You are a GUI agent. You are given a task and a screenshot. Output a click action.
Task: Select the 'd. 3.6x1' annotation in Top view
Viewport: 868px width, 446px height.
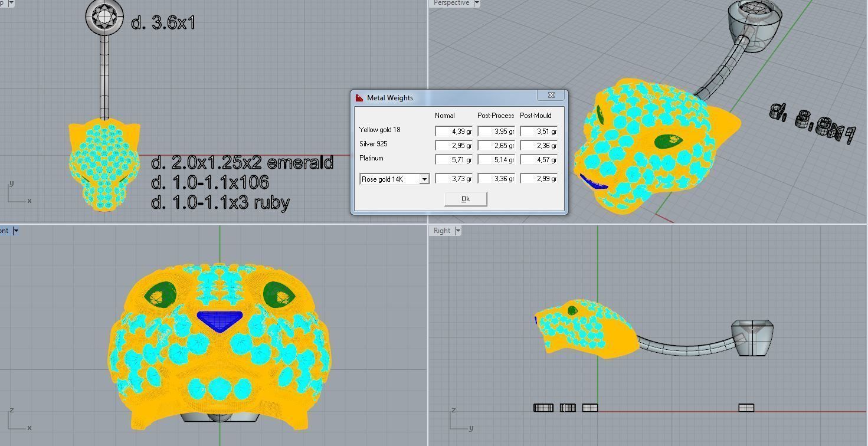(163, 23)
